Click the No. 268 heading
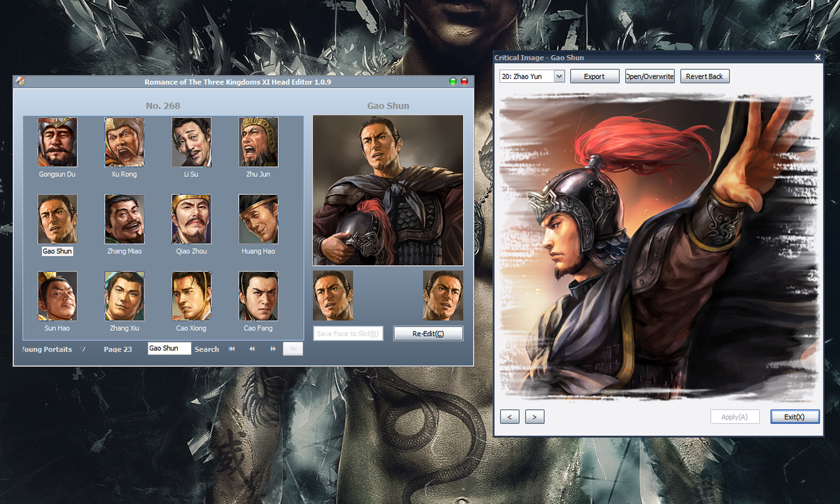This screenshot has width=840, height=504. click(163, 106)
